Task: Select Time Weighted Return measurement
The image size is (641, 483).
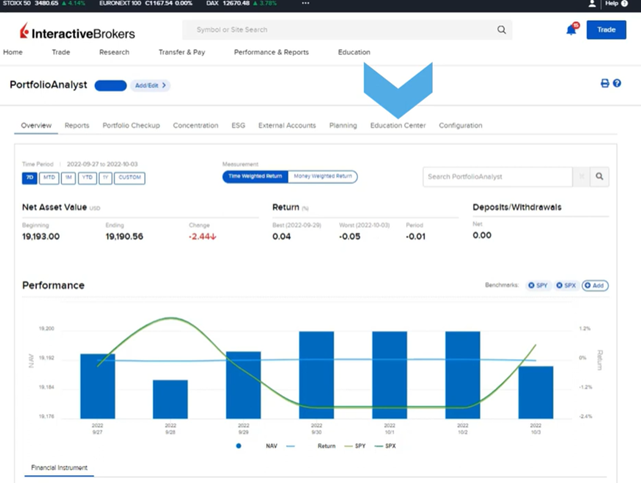Action: (255, 177)
